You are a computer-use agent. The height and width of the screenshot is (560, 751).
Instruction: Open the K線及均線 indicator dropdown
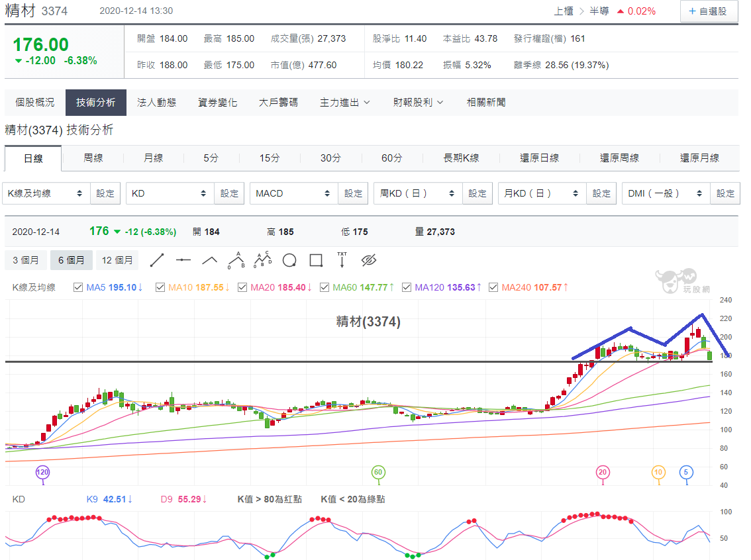46,193
